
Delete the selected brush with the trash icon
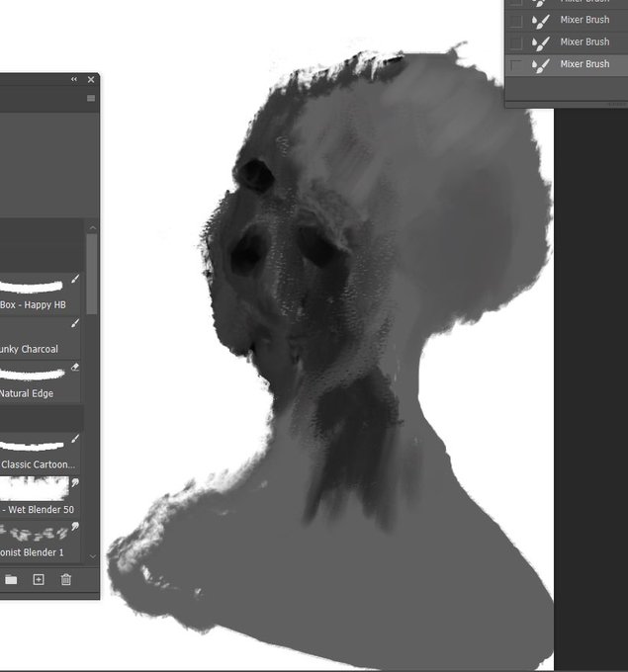coord(66,580)
